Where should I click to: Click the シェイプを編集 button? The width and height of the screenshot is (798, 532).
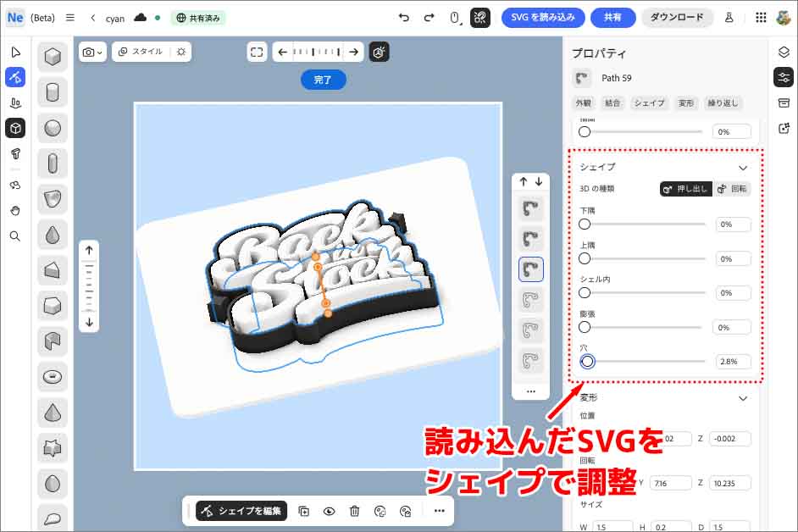click(x=241, y=511)
